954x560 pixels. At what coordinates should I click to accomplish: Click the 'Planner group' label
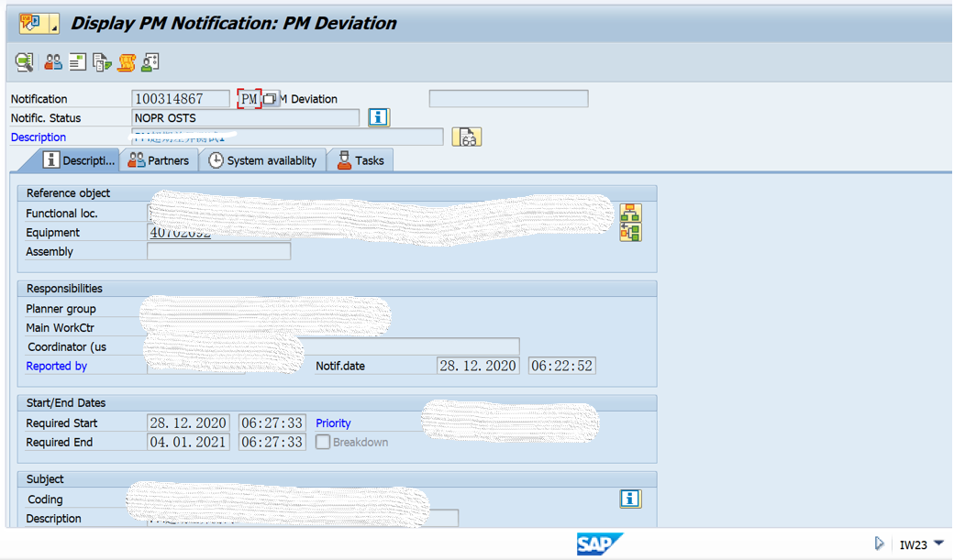(x=61, y=309)
